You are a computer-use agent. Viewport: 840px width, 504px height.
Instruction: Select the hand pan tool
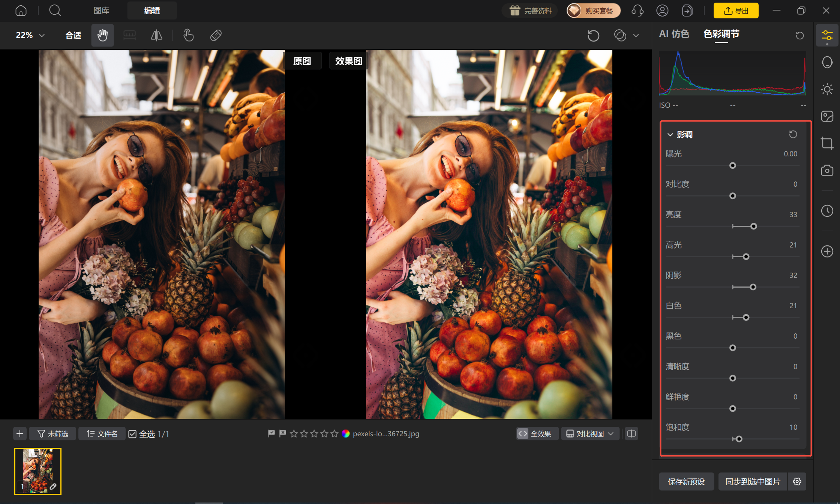102,35
